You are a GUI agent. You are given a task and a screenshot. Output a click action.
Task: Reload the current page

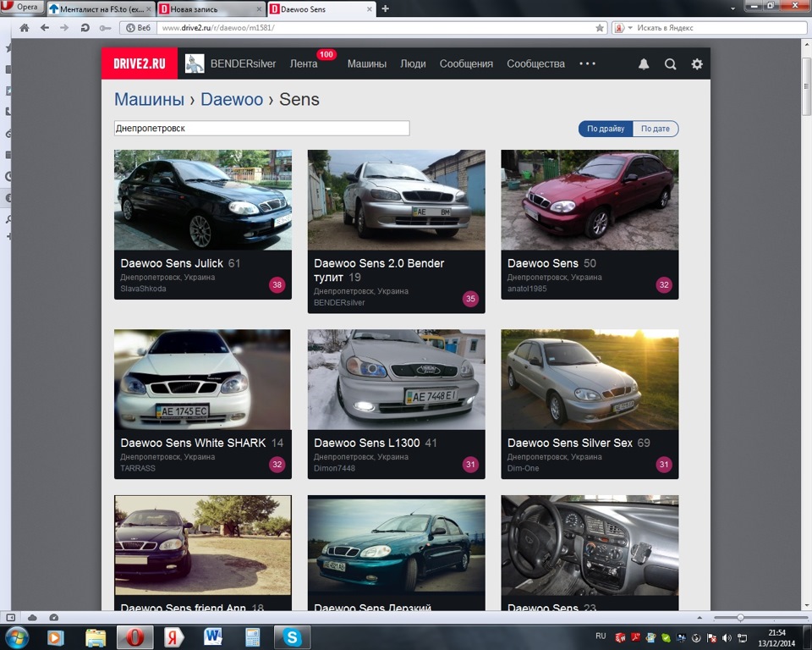click(85, 28)
